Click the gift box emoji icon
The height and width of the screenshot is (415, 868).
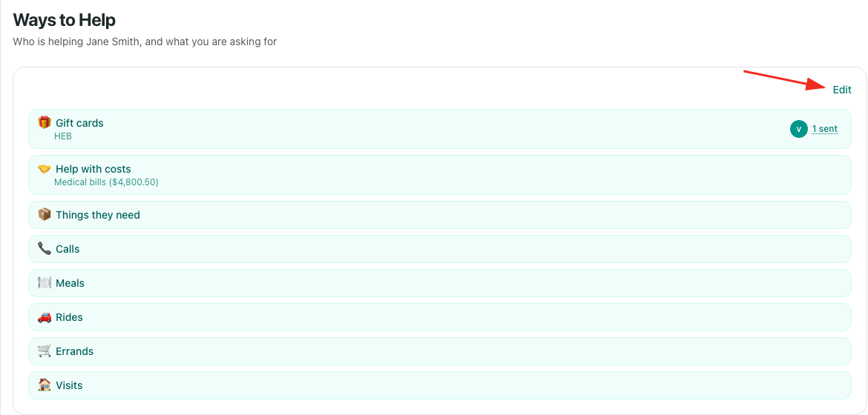[45, 122]
